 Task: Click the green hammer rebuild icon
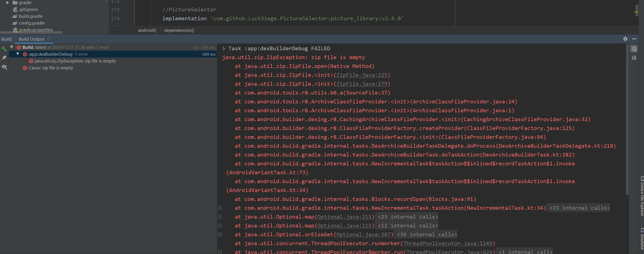click(x=4, y=48)
